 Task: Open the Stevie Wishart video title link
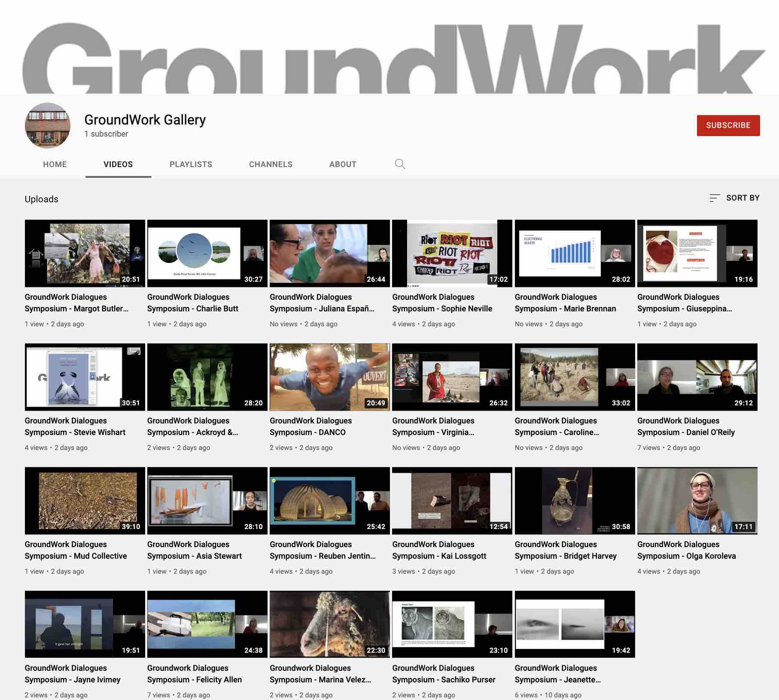coord(75,426)
